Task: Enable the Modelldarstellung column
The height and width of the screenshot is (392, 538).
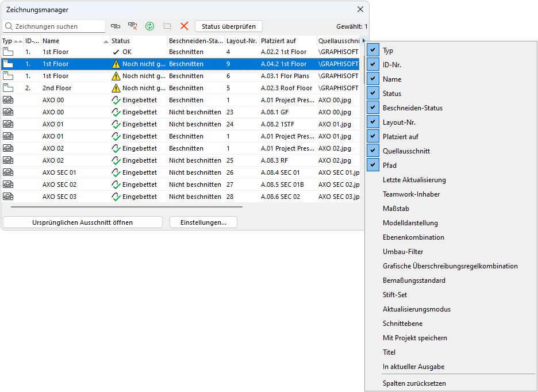Action: (410, 223)
